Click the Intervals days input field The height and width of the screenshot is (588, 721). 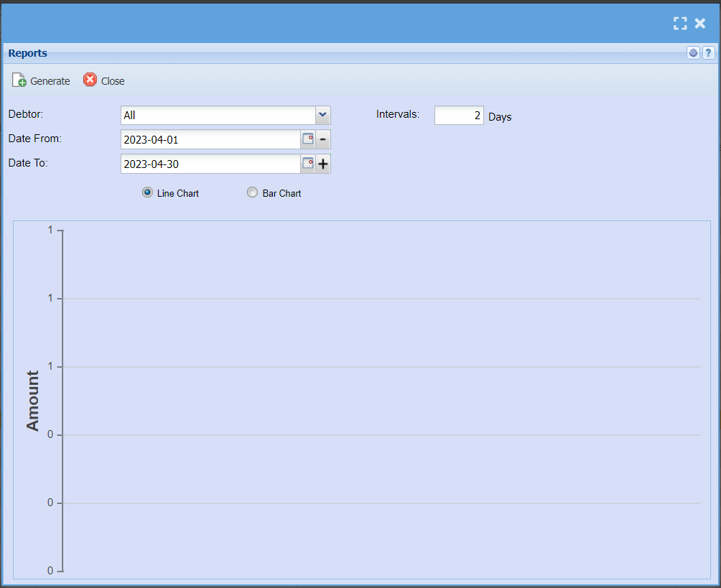[x=459, y=116]
